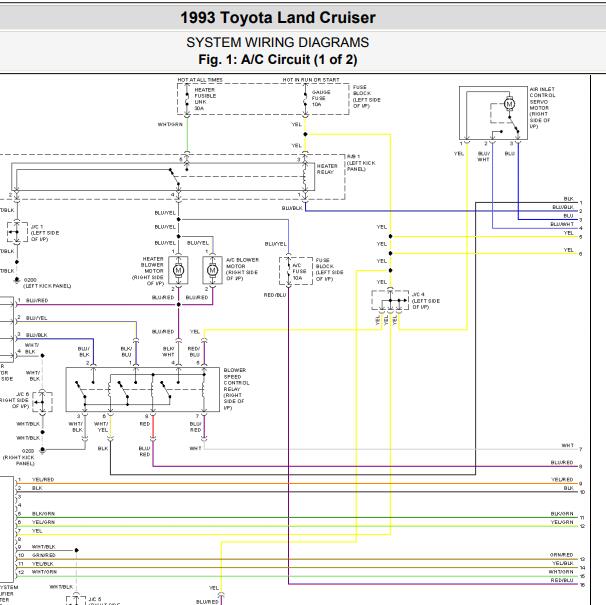606x605 pixels.
Task: Click the WHT/YEL label under relay pin 6
Action: pyautogui.click(x=101, y=427)
